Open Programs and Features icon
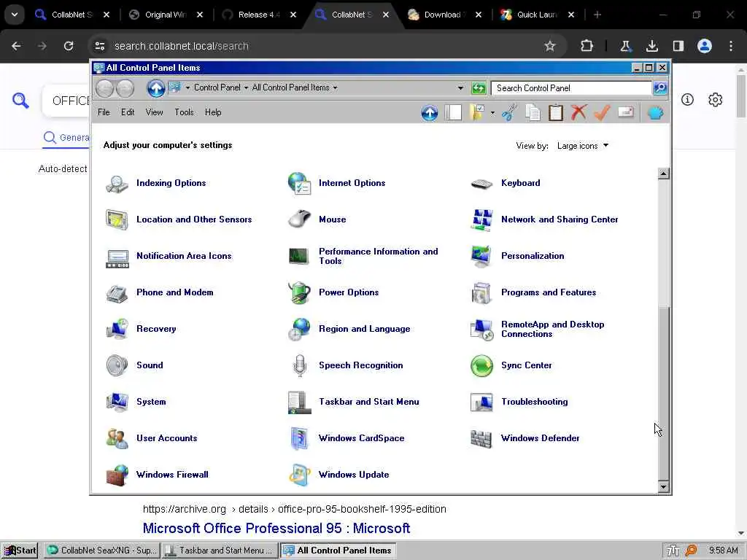This screenshot has height=560, width=747. click(x=481, y=293)
